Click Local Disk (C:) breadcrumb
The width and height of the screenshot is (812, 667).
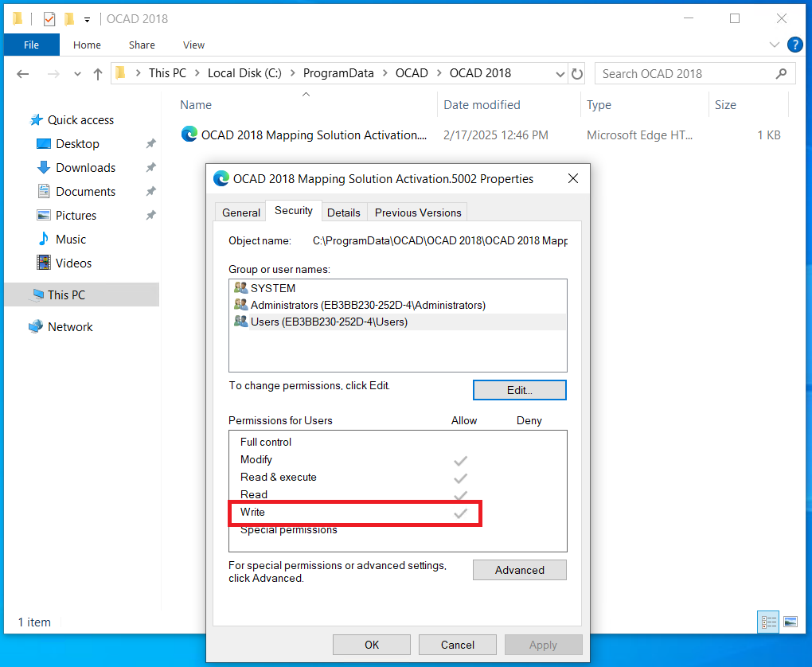(x=244, y=73)
